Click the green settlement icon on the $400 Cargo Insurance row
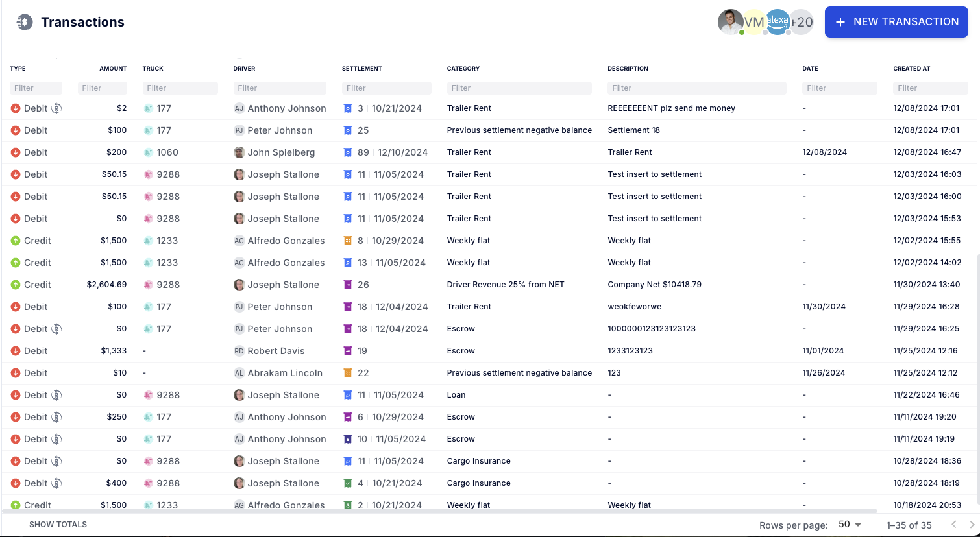Image resolution: width=980 pixels, height=537 pixels. point(348,483)
